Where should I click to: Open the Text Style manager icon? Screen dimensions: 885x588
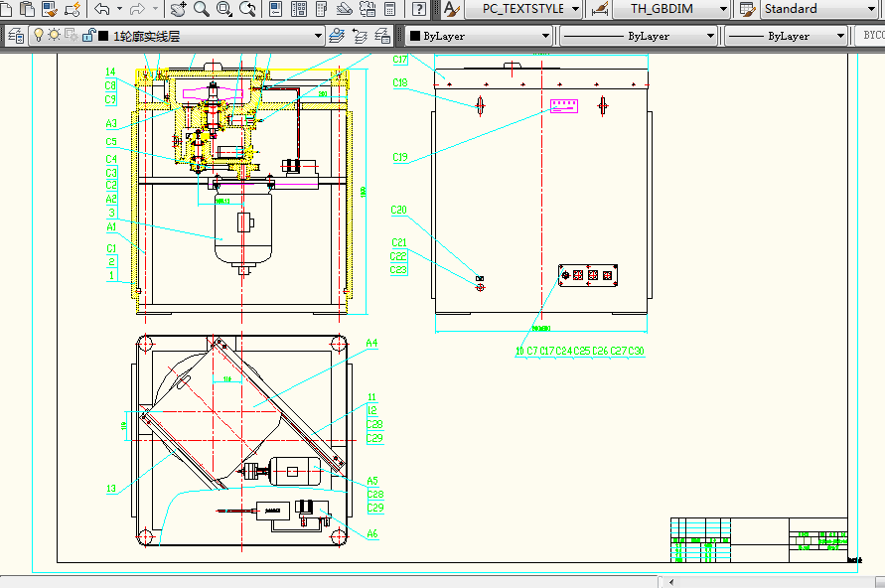452,9
